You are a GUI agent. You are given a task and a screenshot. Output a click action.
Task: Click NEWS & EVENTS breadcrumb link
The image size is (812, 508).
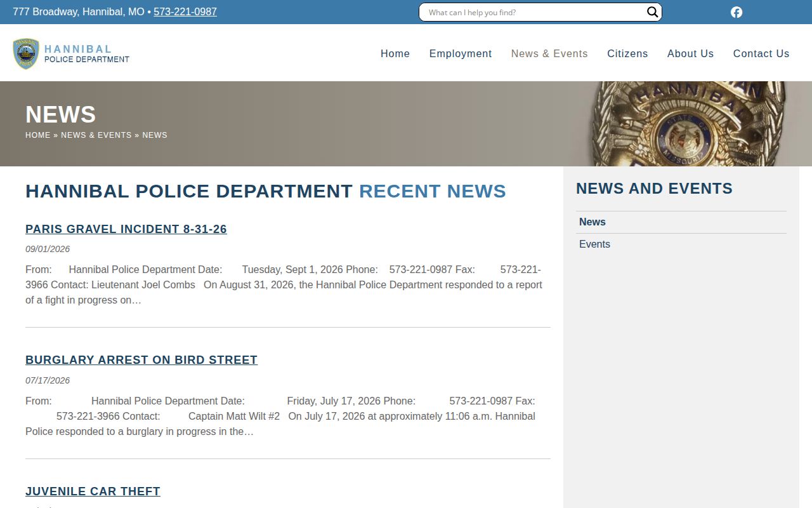(96, 135)
